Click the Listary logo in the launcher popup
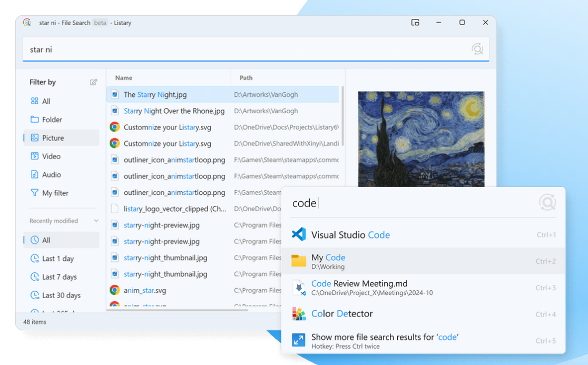 547,203
